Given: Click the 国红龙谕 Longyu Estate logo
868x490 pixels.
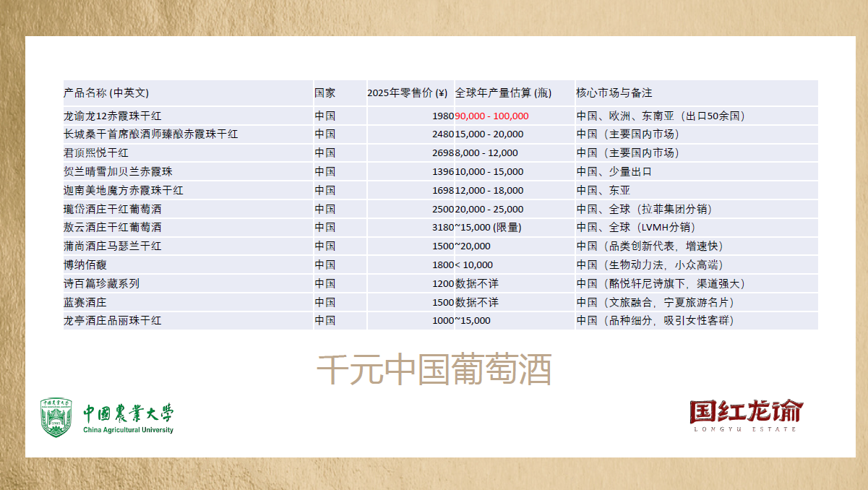Looking at the screenshot, I should pyautogui.click(x=745, y=416).
